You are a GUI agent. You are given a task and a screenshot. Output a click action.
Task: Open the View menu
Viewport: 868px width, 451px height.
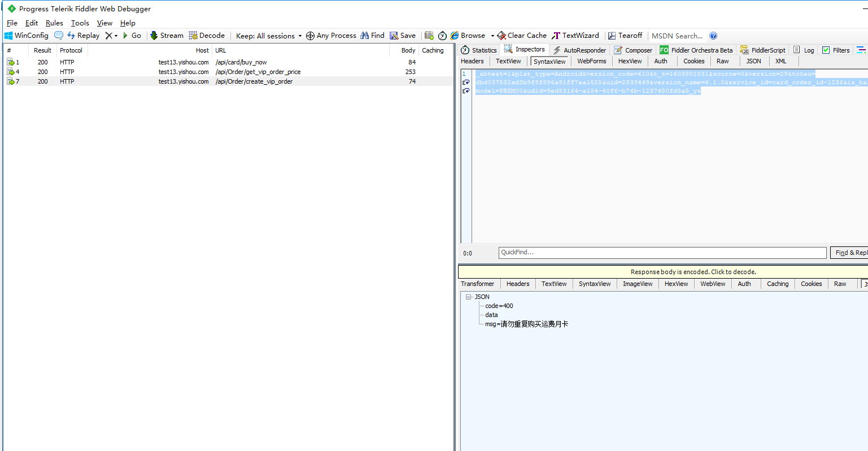[x=104, y=23]
